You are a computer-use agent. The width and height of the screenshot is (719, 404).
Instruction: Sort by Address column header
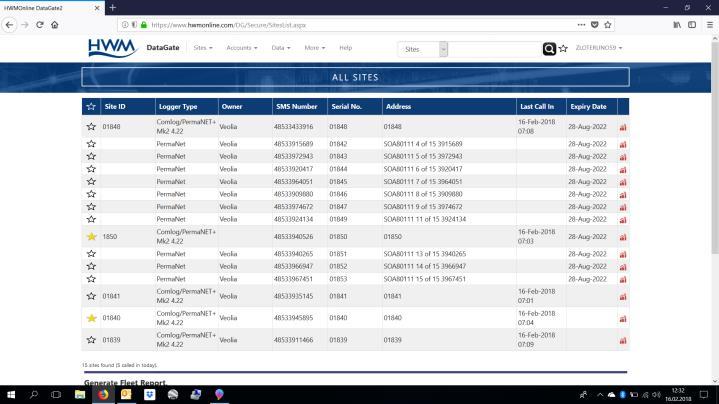tap(398, 106)
